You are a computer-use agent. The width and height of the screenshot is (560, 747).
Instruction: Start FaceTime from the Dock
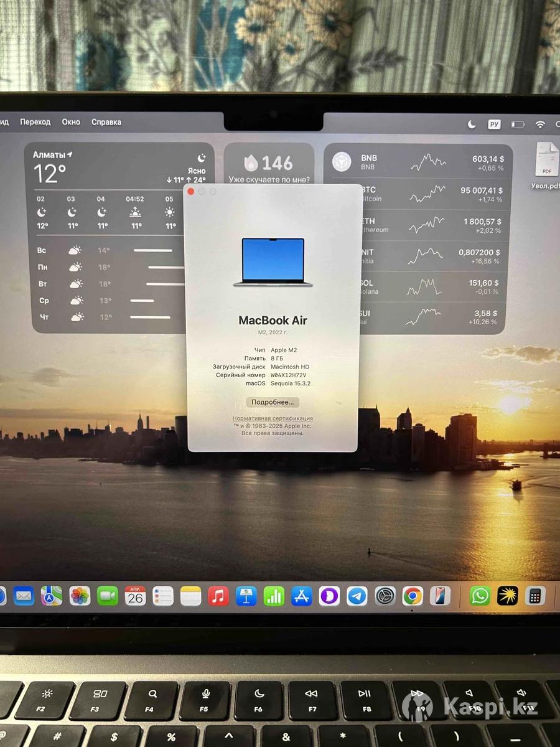pos(108,596)
